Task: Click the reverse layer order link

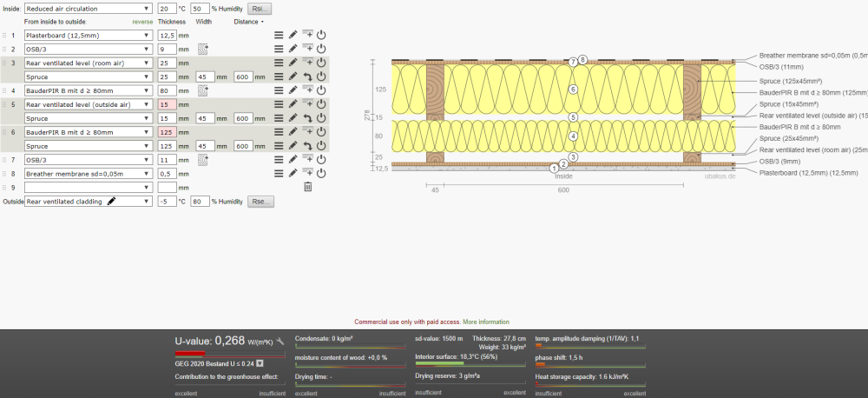Action: tap(142, 22)
